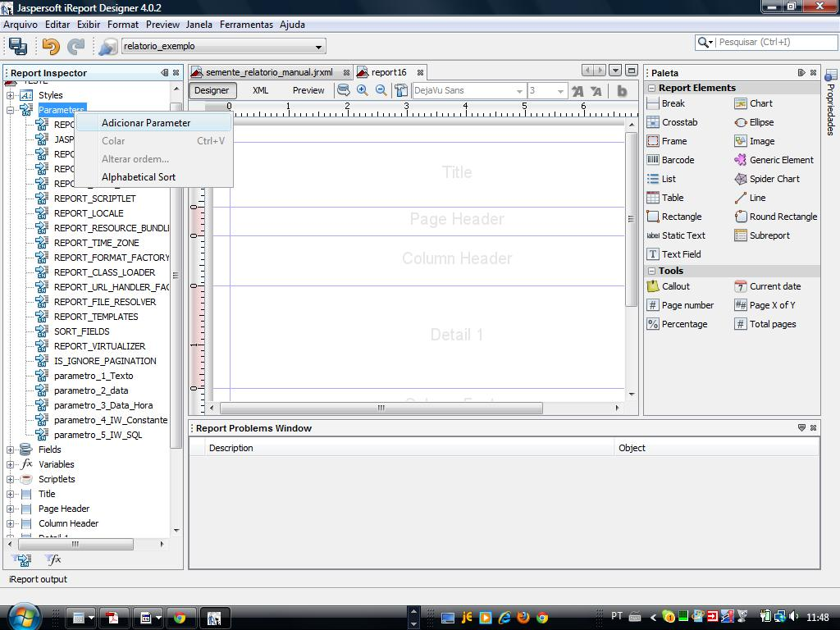
Task: Expand the Page Header tree node
Action: [10, 509]
